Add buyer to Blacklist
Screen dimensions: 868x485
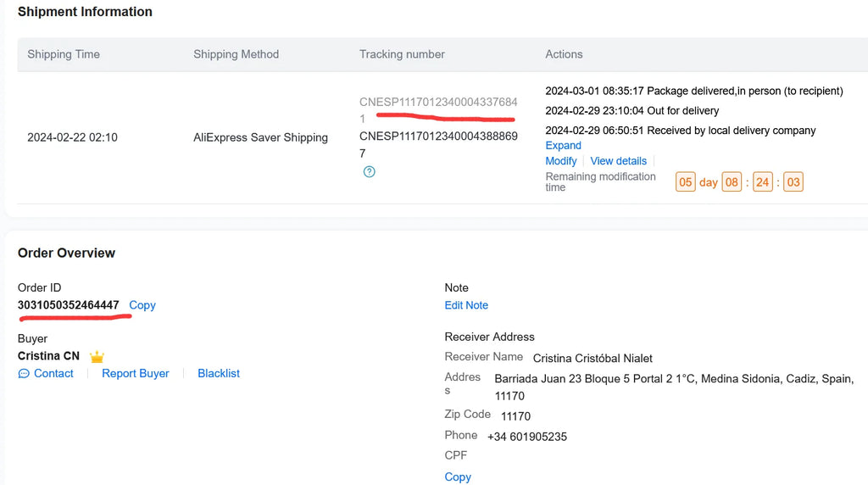[219, 374]
